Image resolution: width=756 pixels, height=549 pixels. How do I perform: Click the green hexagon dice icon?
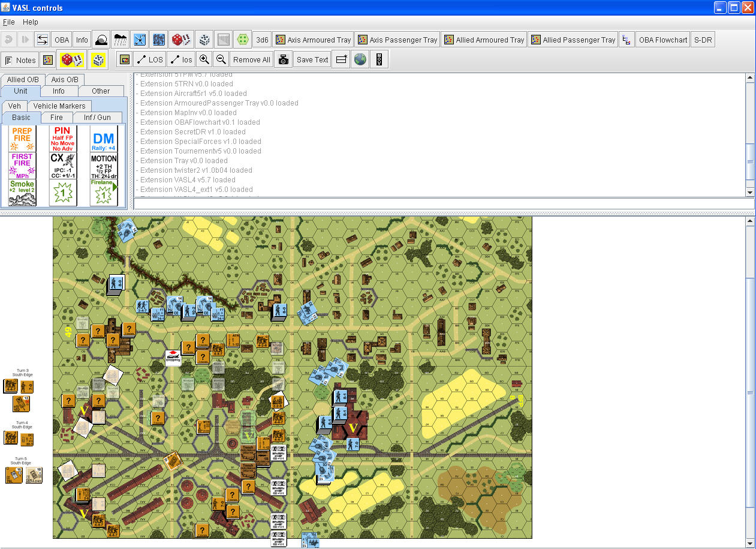[242, 40]
